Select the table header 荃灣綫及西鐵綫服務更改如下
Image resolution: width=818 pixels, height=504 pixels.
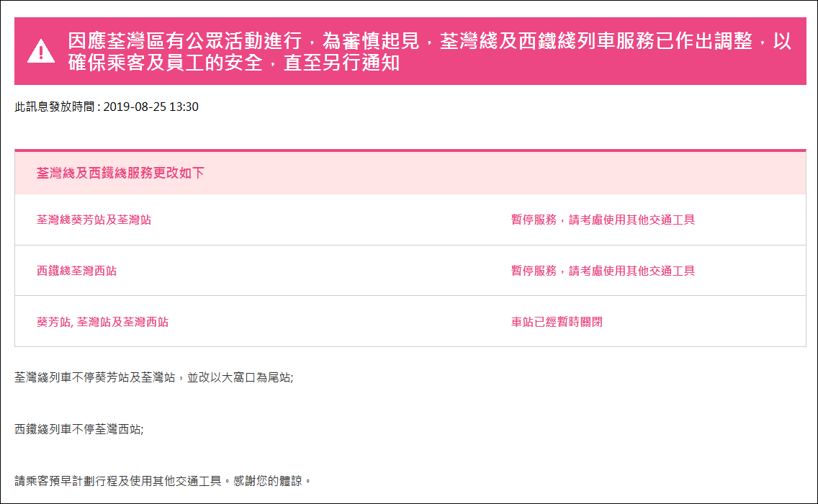tap(120, 173)
